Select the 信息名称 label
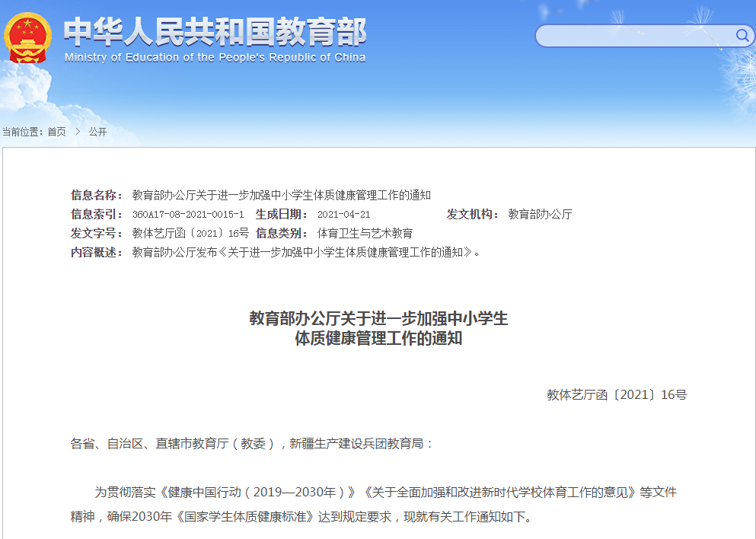Image resolution: width=756 pixels, height=539 pixels. click(x=97, y=195)
